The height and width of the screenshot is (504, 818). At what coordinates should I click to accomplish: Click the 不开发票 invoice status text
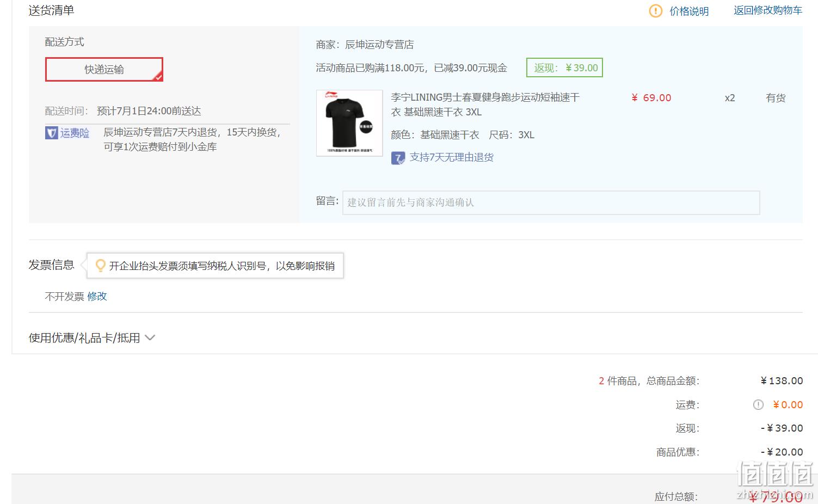pyautogui.click(x=64, y=296)
